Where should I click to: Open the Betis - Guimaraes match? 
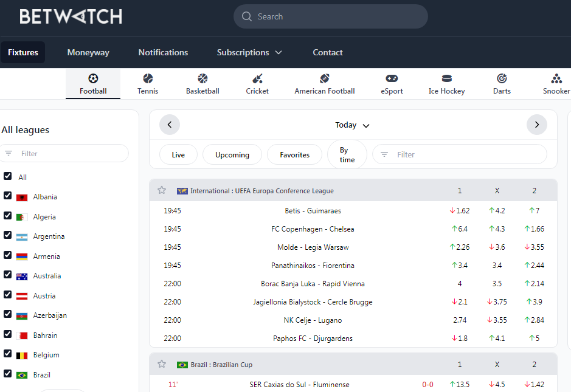pos(313,211)
